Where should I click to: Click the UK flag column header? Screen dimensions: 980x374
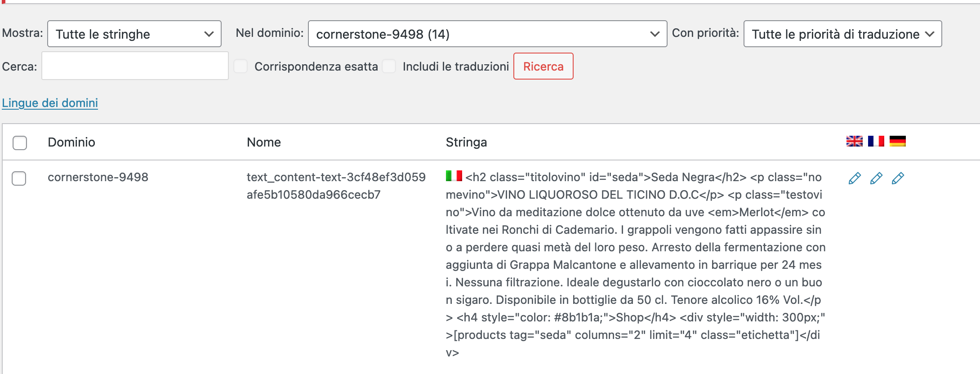tap(854, 141)
